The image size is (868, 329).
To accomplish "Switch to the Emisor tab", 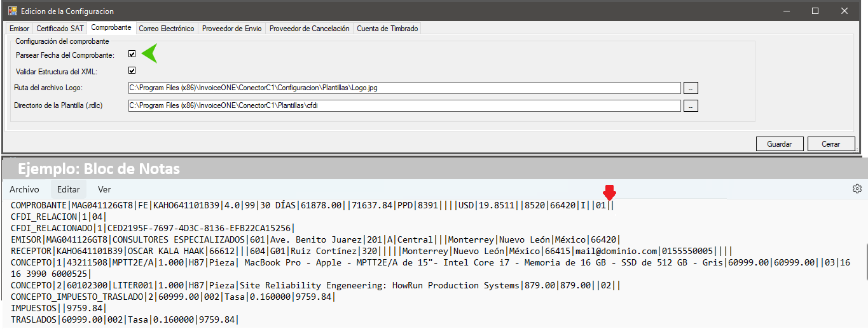I will (19, 29).
